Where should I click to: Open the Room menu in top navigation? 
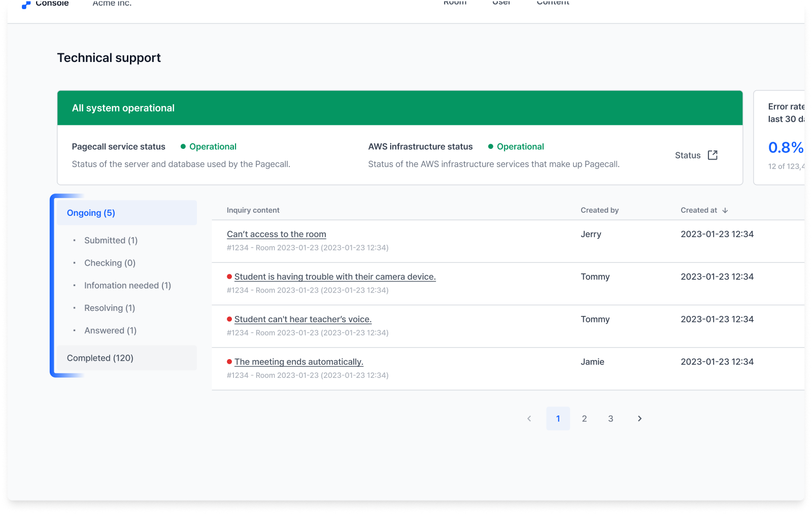[x=455, y=3]
